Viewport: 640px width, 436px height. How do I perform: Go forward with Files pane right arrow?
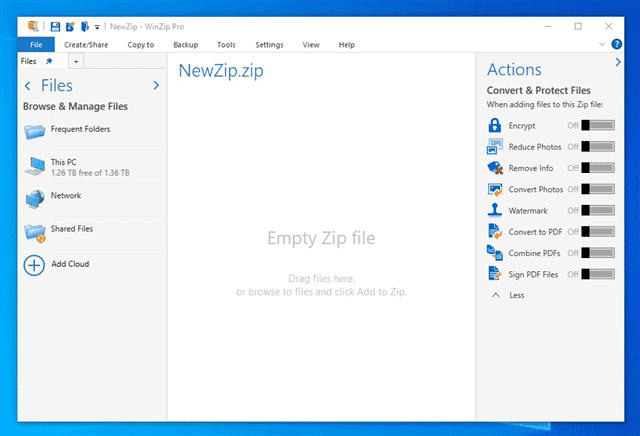(x=156, y=85)
